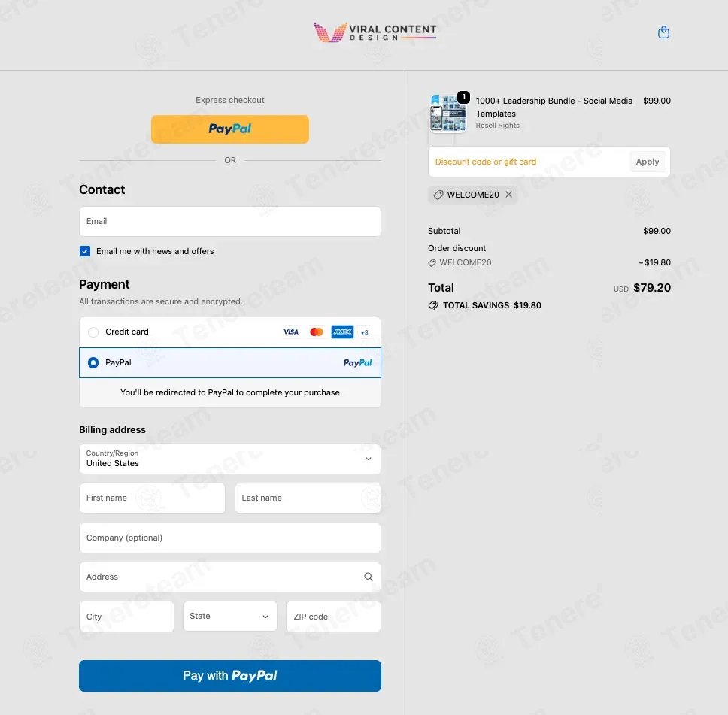Click the total savings tag icon

tap(433, 305)
